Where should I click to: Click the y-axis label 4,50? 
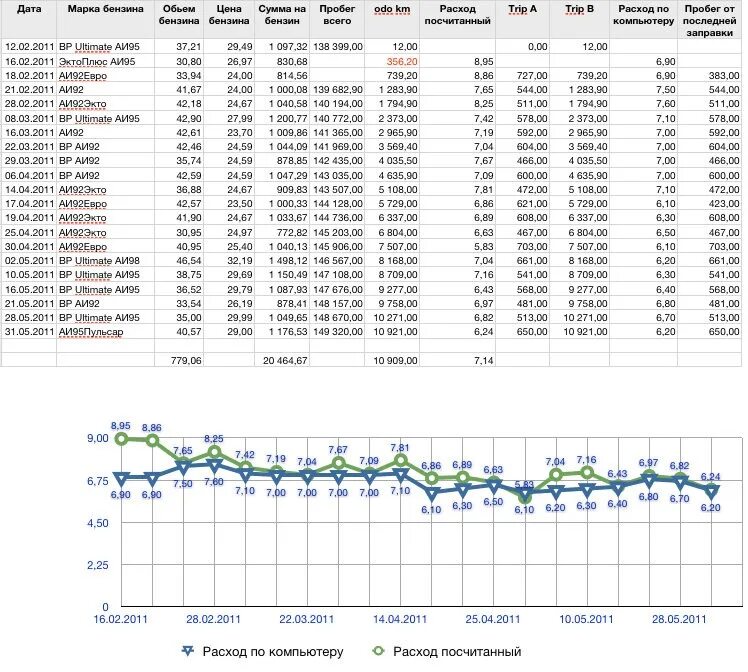point(98,523)
